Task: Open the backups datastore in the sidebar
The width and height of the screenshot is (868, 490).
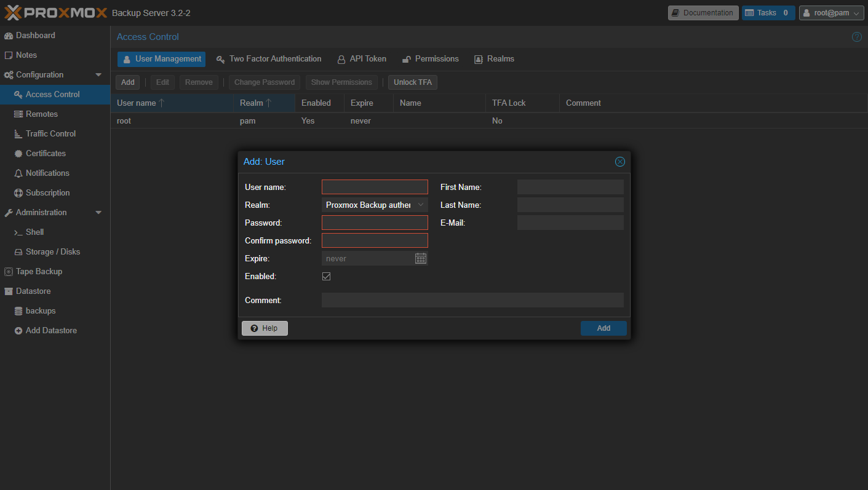Action: click(x=55, y=311)
